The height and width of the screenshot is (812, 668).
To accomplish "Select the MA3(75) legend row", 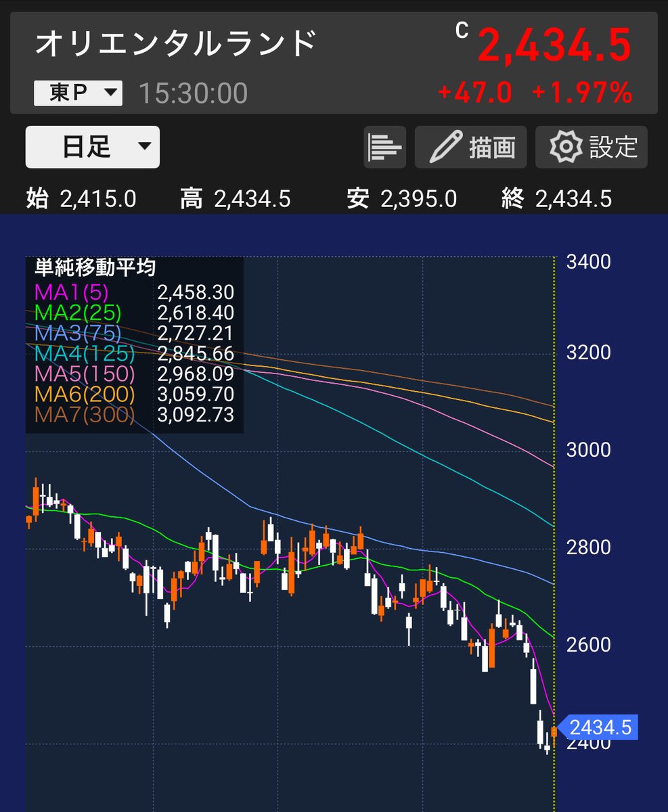I will pyautogui.click(x=134, y=333).
